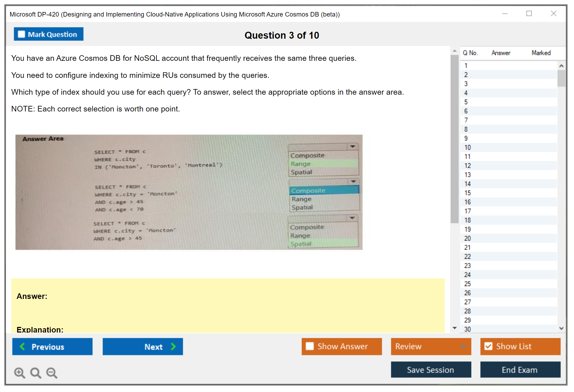Click the green right arrow on Next

point(174,346)
